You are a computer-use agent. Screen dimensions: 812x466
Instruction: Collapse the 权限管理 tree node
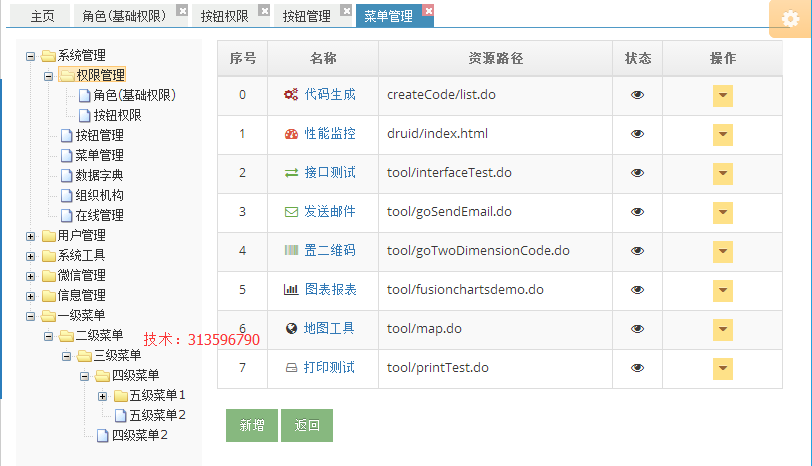coord(49,76)
